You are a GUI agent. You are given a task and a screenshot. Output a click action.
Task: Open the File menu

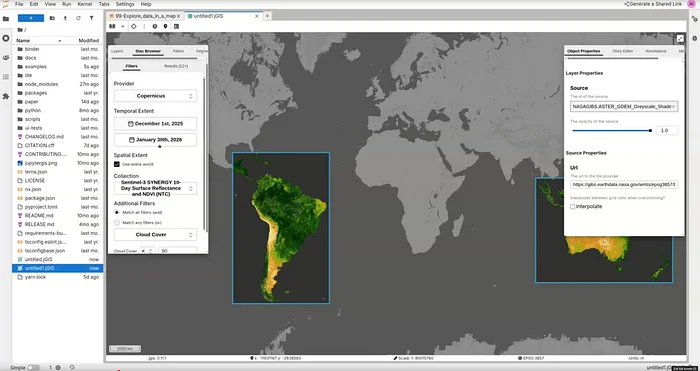(x=19, y=4)
